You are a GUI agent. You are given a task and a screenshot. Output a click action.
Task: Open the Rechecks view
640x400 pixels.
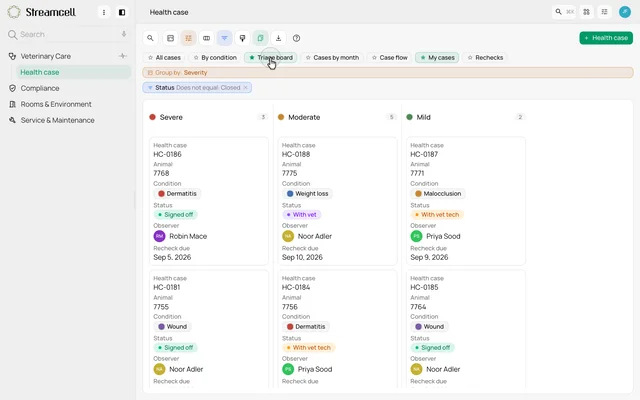[485, 58]
